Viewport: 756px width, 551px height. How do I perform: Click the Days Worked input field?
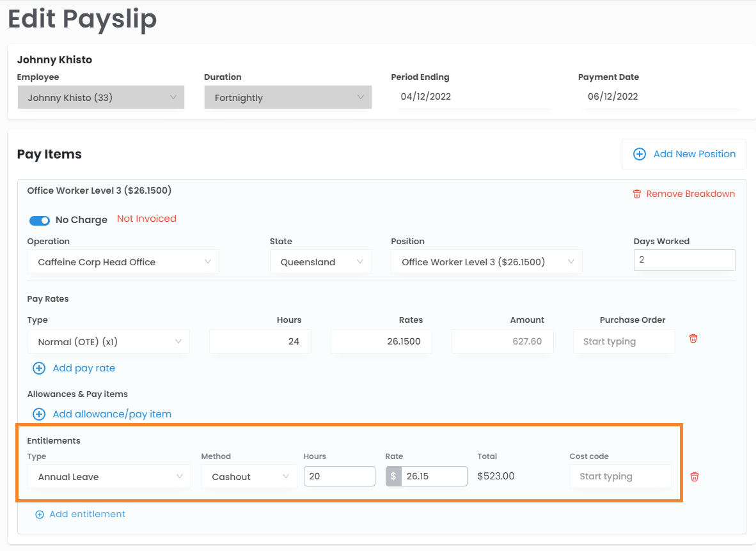pyautogui.click(x=684, y=260)
